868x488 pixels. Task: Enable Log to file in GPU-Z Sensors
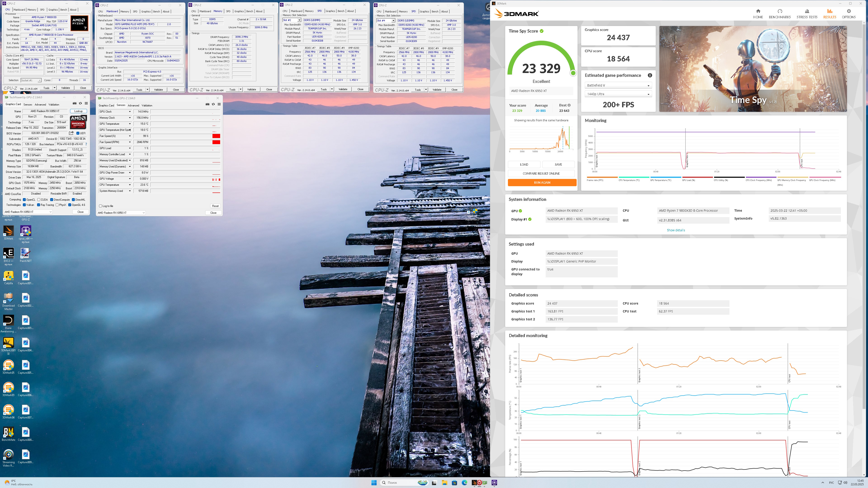[100, 206]
